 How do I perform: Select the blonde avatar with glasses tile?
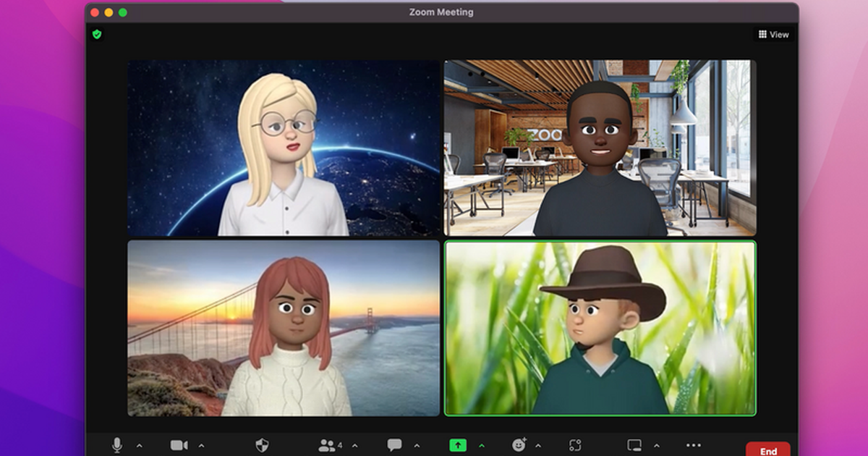point(284,148)
